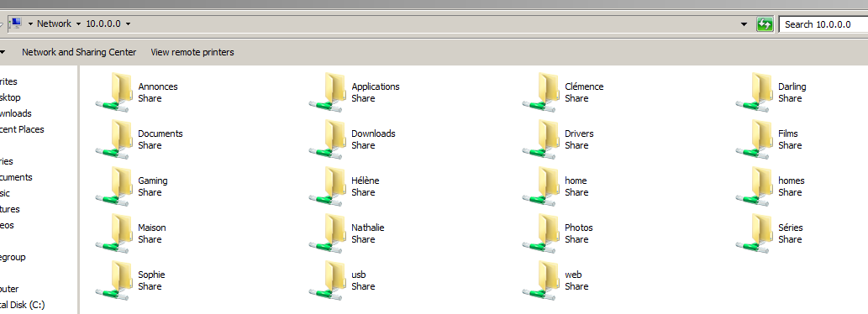868x314 pixels.
Task: Open the Annonces shared folder icon
Action: point(113,92)
